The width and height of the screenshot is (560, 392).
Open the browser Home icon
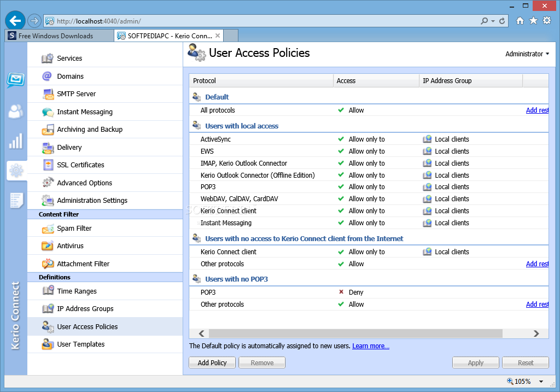pyautogui.click(x=520, y=21)
